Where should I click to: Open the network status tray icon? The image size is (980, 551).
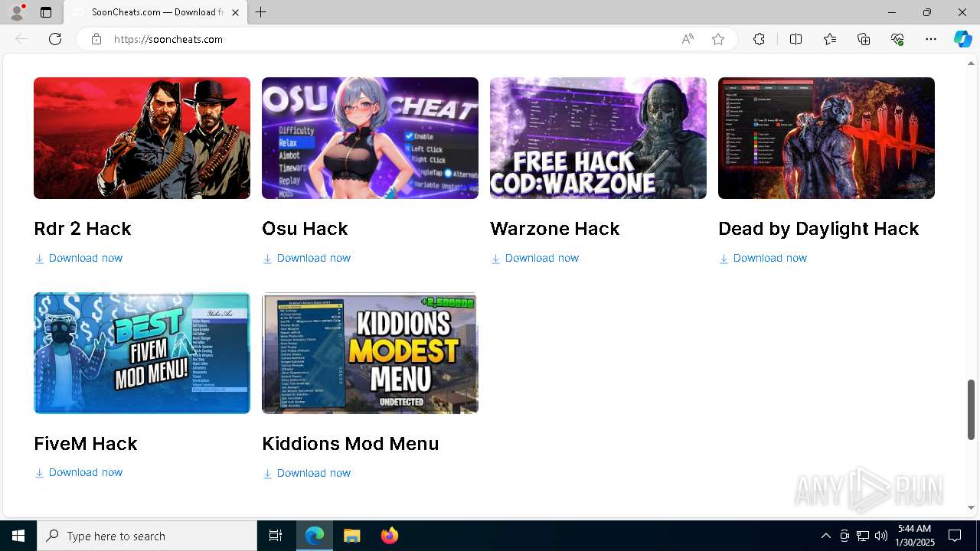[x=863, y=536]
